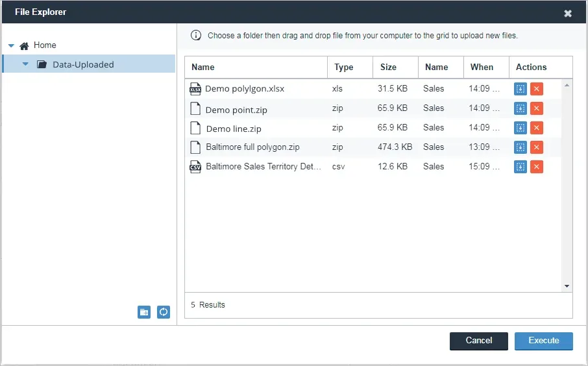
Task: Click the grid scrollbar up arrow
Action: [x=567, y=86]
